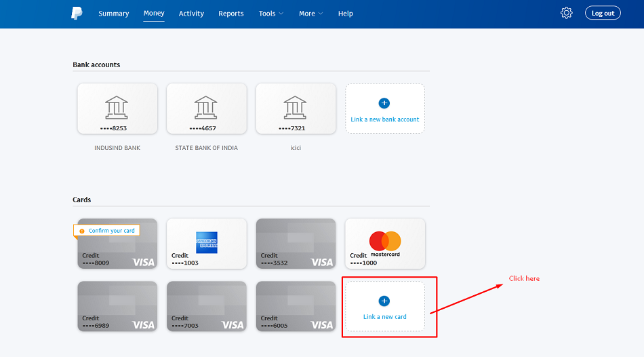
Task: Expand the More dropdown menu
Action: [x=311, y=14]
